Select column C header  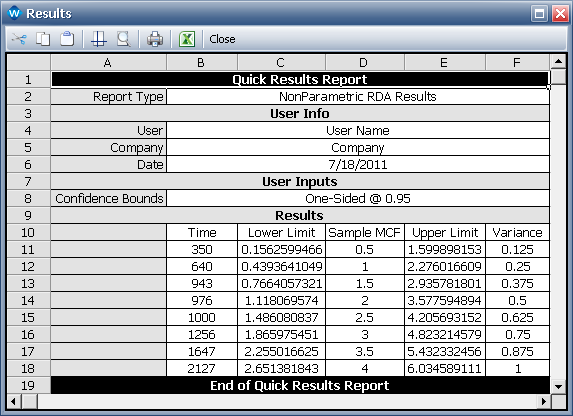(x=281, y=63)
